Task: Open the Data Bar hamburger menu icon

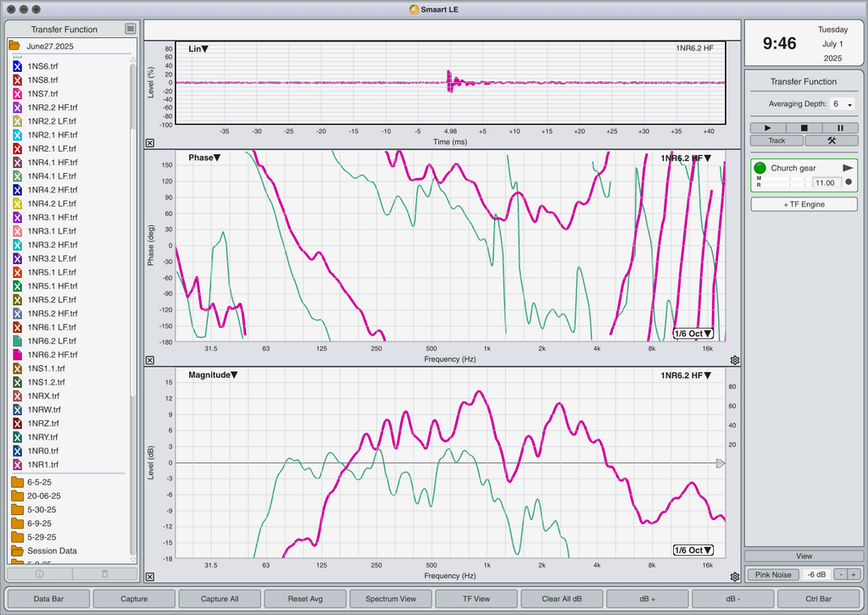Action: pos(130,29)
